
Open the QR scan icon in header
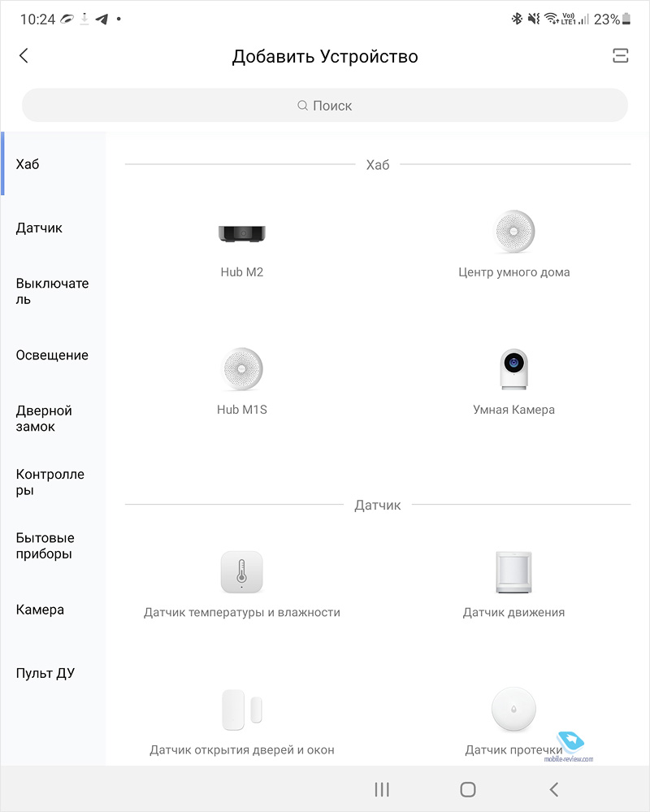pos(620,55)
